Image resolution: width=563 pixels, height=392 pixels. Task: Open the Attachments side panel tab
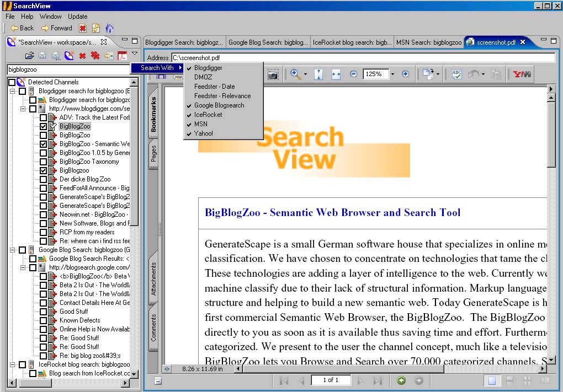point(153,278)
